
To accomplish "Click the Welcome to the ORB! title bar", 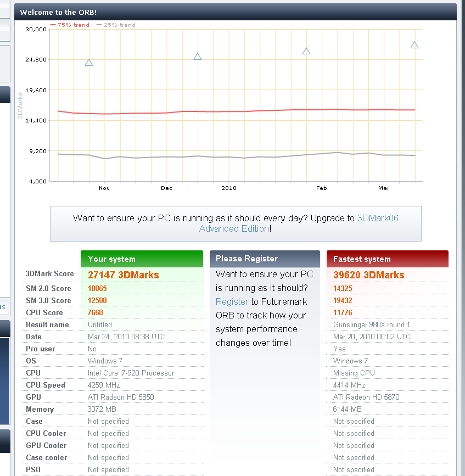I will click(x=236, y=12).
